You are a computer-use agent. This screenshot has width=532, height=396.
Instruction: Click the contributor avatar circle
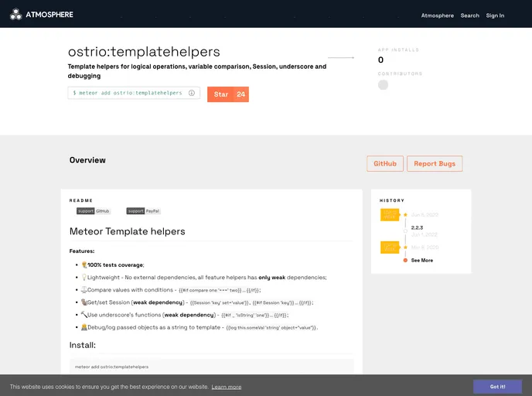tap(383, 85)
